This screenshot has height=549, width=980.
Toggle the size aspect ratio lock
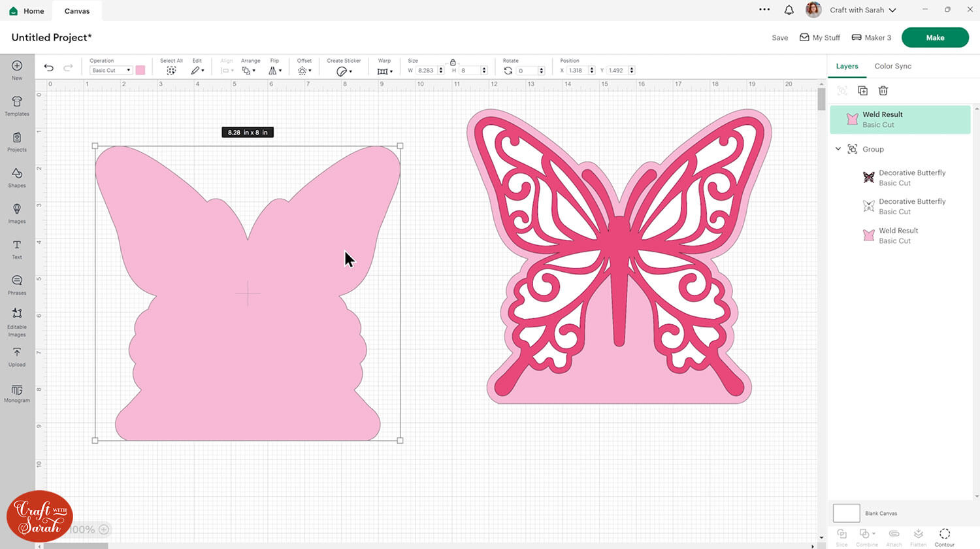coord(453,62)
